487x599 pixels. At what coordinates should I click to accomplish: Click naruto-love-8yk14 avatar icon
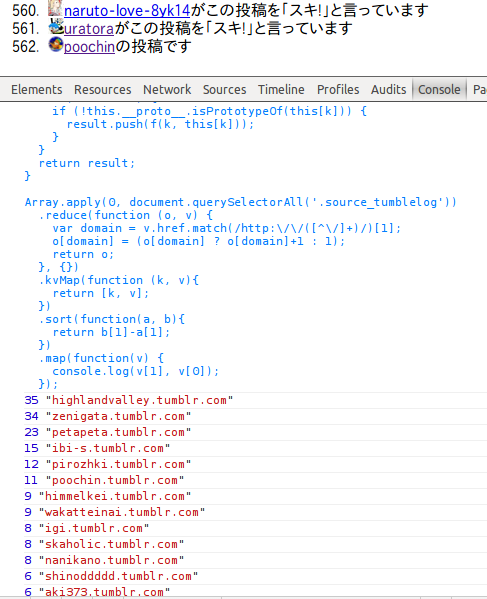point(55,8)
